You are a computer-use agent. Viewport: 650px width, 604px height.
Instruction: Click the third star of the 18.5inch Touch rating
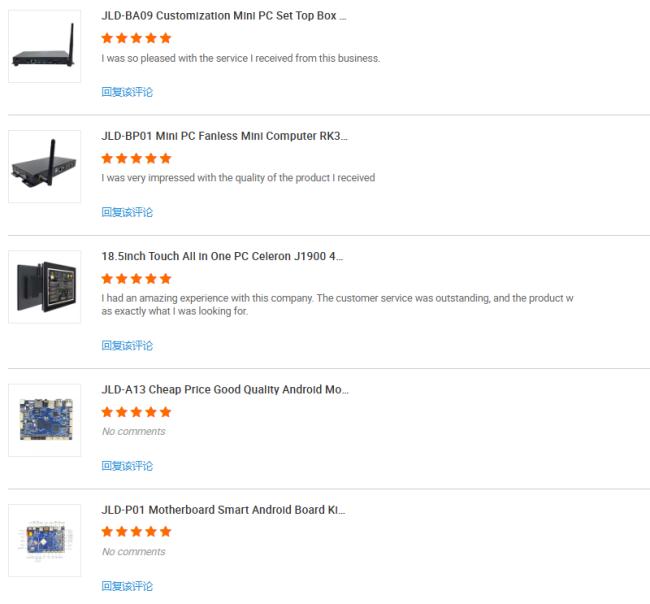[x=136, y=279]
